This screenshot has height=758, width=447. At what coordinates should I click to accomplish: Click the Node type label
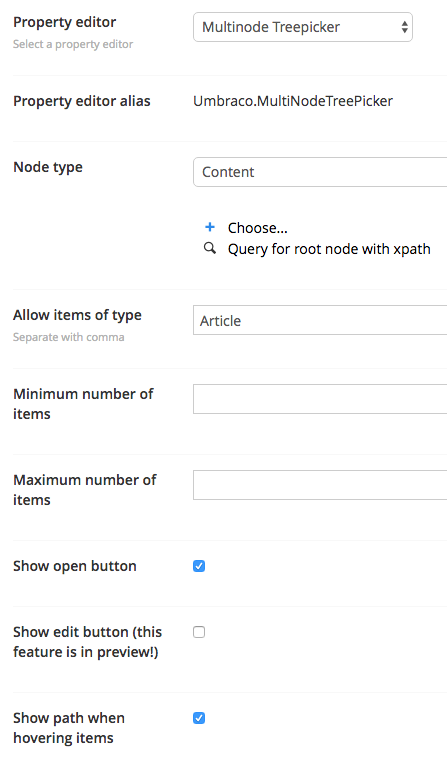click(48, 167)
